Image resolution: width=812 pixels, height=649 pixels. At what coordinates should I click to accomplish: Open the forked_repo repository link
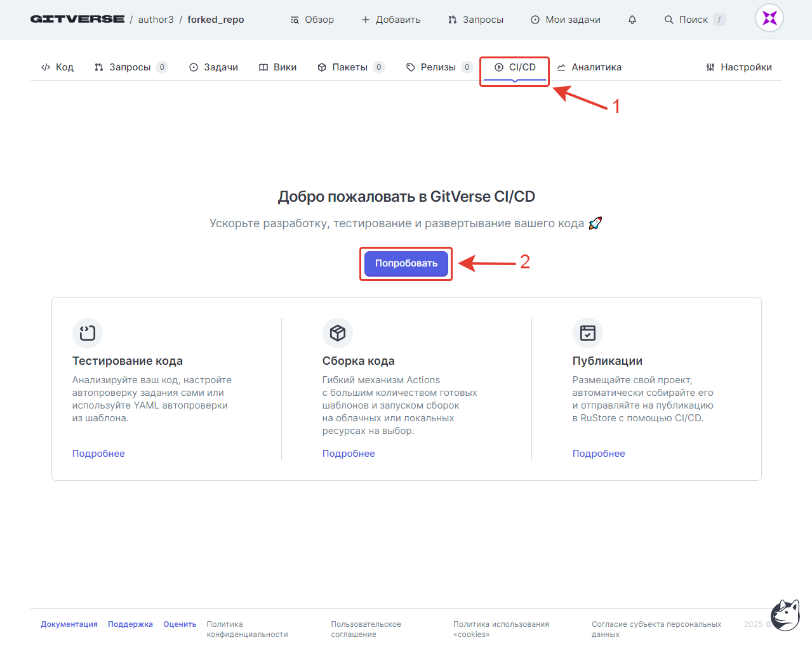[x=216, y=20]
